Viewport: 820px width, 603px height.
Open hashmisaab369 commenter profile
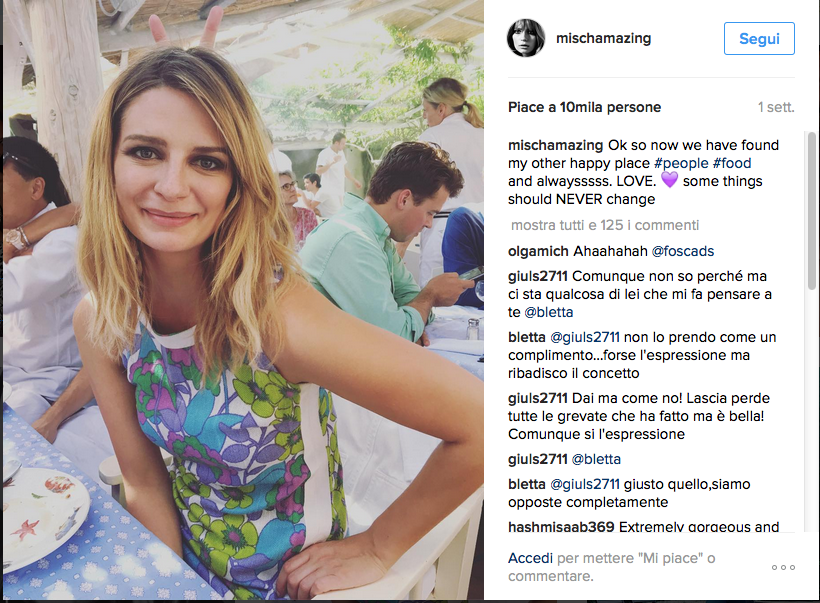[562, 526]
